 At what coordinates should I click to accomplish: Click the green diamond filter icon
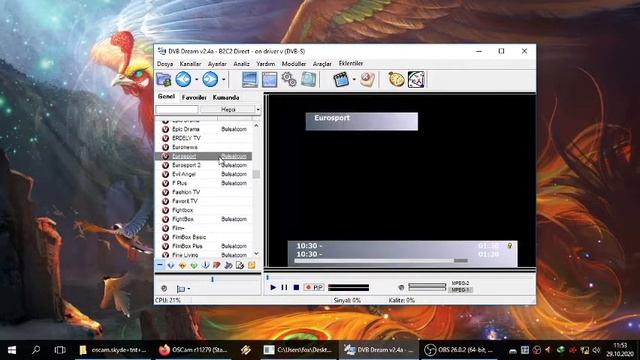click(194, 265)
